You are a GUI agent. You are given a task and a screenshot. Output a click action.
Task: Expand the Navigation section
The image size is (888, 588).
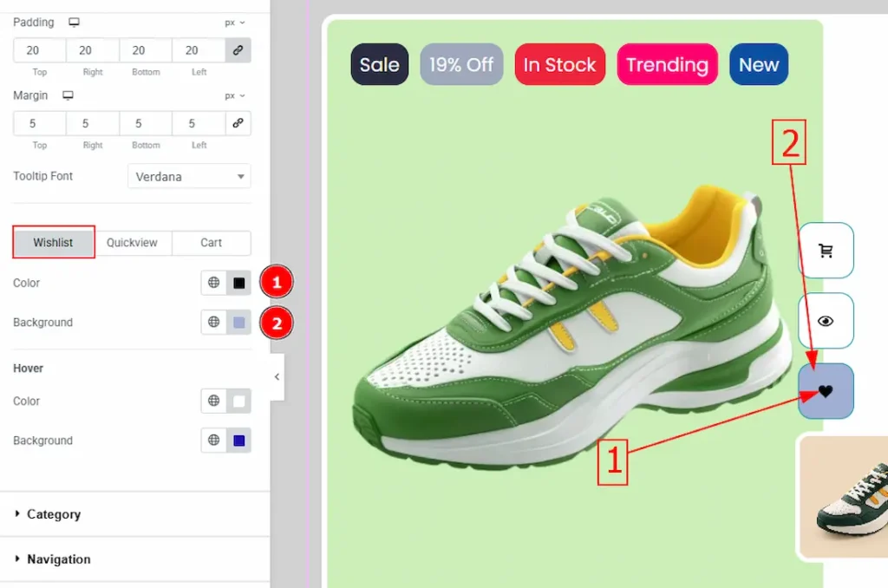58,559
